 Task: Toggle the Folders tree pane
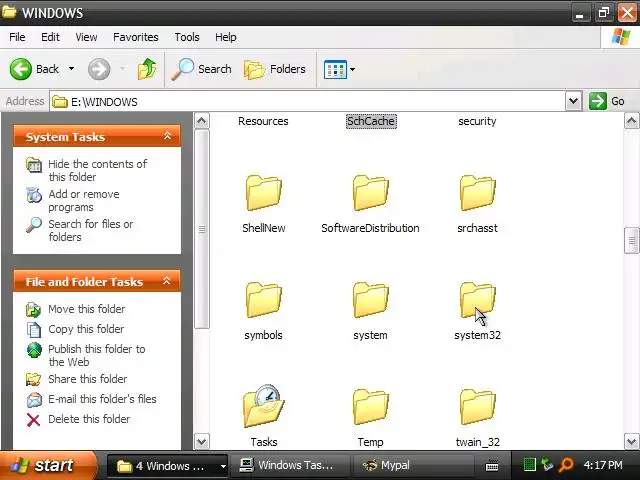[x=275, y=69]
